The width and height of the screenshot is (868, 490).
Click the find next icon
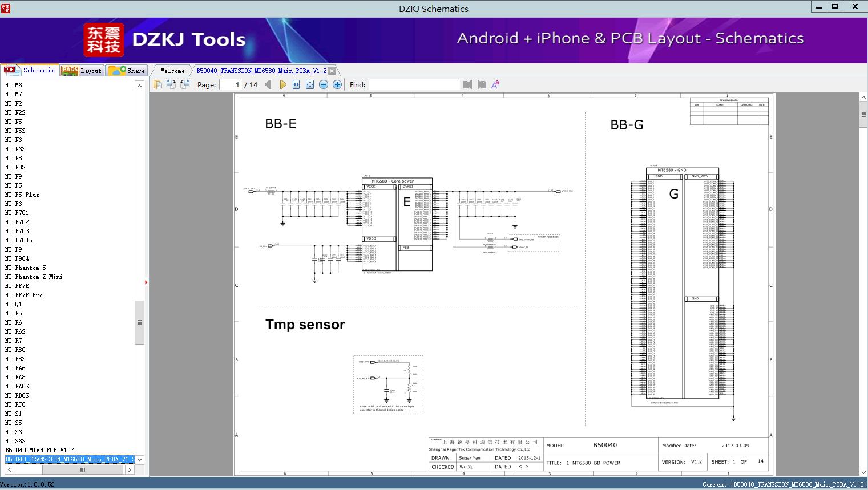pos(482,84)
